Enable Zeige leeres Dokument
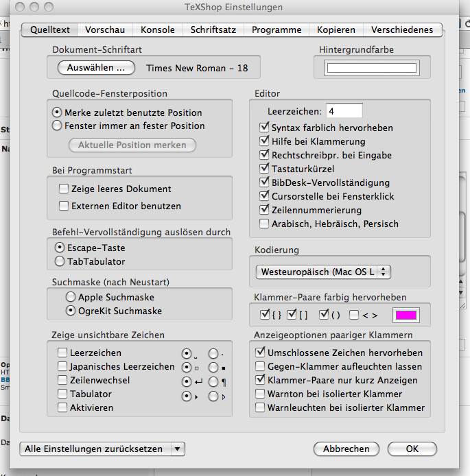The image size is (470, 476). pyautogui.click(x=64, y=189)
